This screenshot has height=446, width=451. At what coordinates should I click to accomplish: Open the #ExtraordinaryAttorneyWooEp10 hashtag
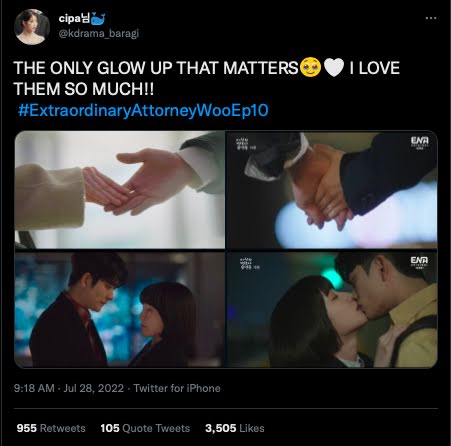143,110
